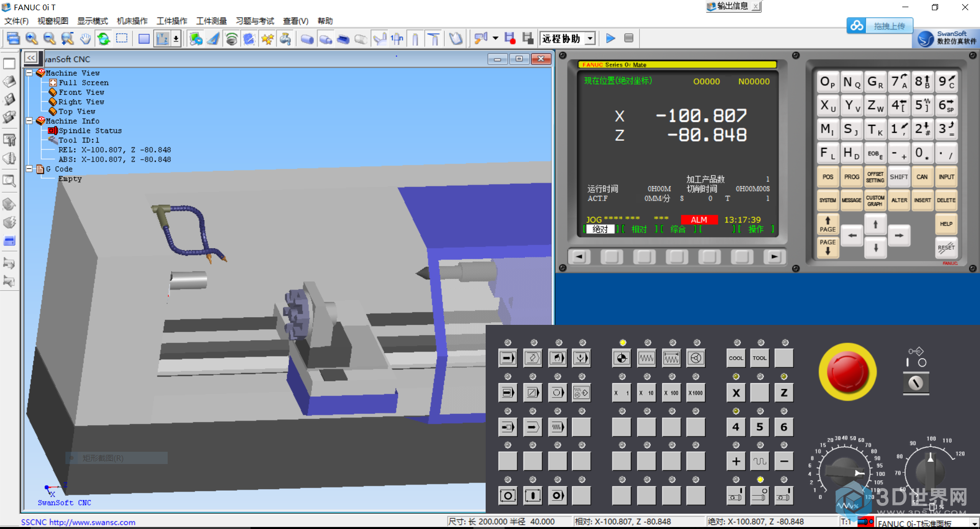Collapse the Machine Info tree node
This screenshot has height=529, width=980.
pos(29,121)
